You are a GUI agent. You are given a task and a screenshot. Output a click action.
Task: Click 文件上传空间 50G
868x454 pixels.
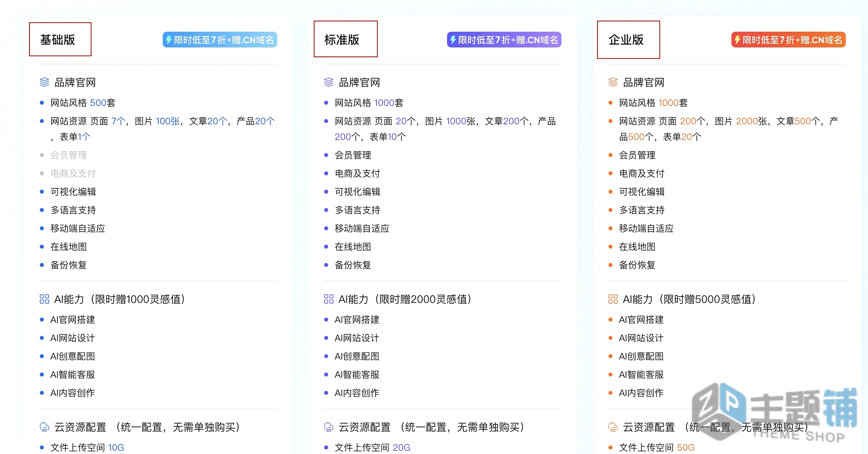[x=657, y=447]
